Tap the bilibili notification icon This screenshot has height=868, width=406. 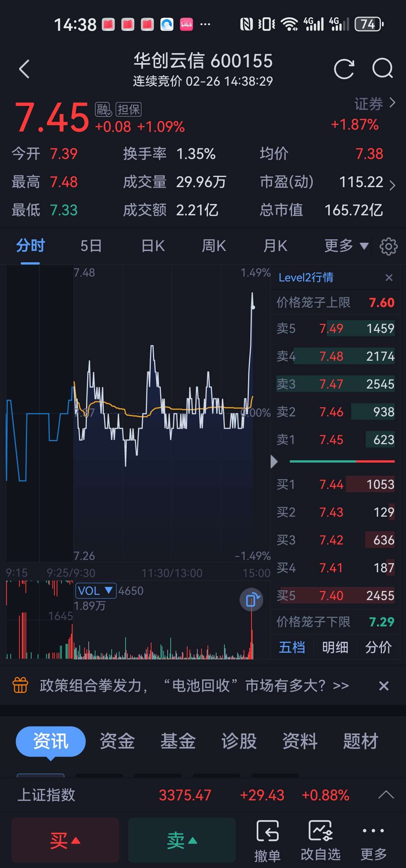[186, 24]
